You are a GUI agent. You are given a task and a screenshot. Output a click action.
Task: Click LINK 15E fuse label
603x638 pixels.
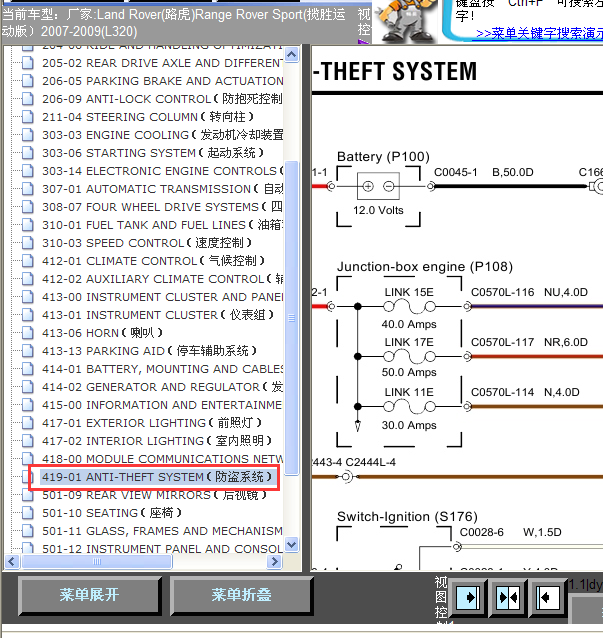pyautogui.click(x=409, y=292)
